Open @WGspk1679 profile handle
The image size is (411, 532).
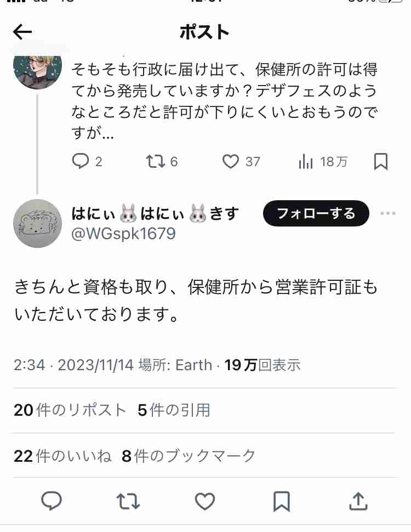123,234
